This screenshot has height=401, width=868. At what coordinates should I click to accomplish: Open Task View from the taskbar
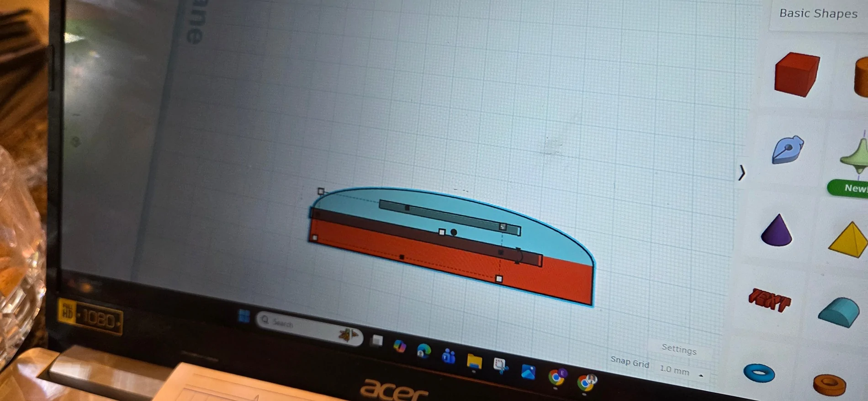(x=377, y=341)
